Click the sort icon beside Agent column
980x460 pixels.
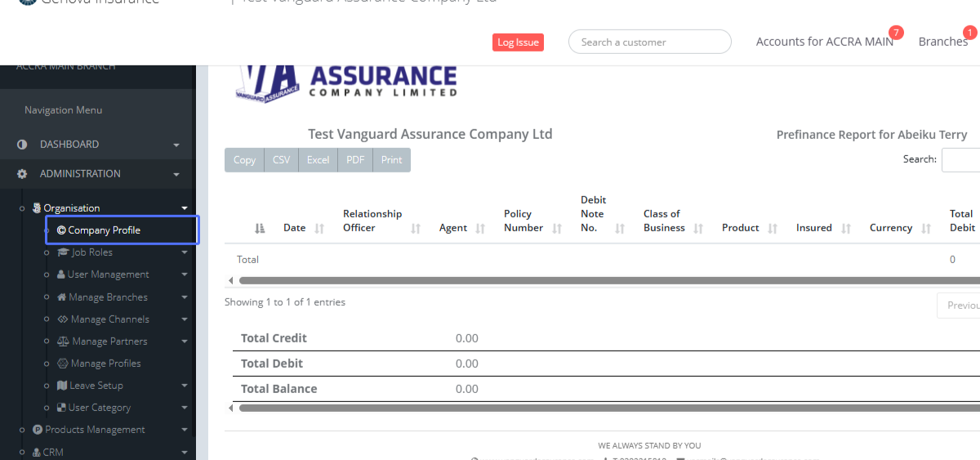[x=479, y=229]
